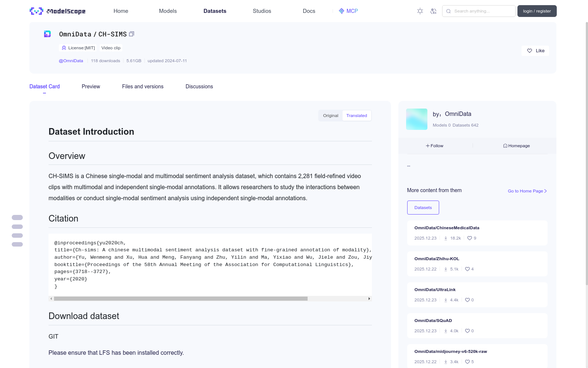Screen dimensions: 588x368
Task: Show the Original language text
Action: (331, 116)
